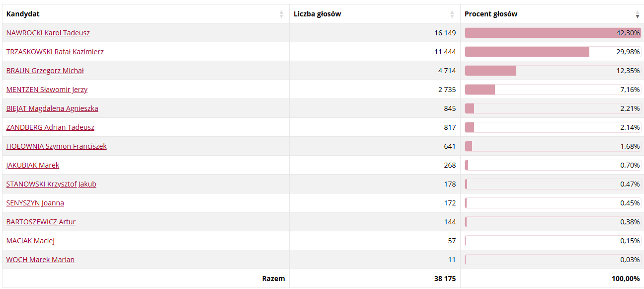
Task: Open BIEJAT Magdalena Agnieszka page
Action: pyautogui.click(x=52, y=108)
